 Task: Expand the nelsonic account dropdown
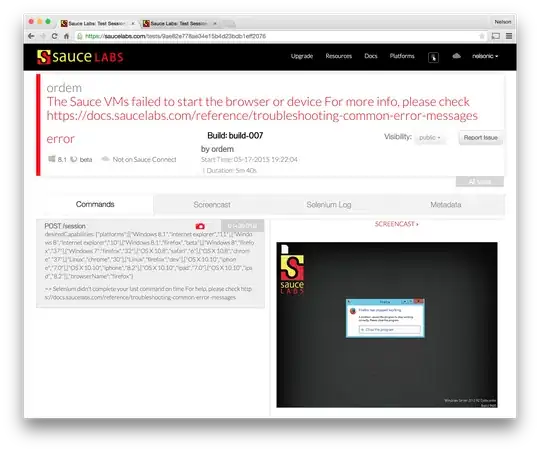tap(485, 56)
